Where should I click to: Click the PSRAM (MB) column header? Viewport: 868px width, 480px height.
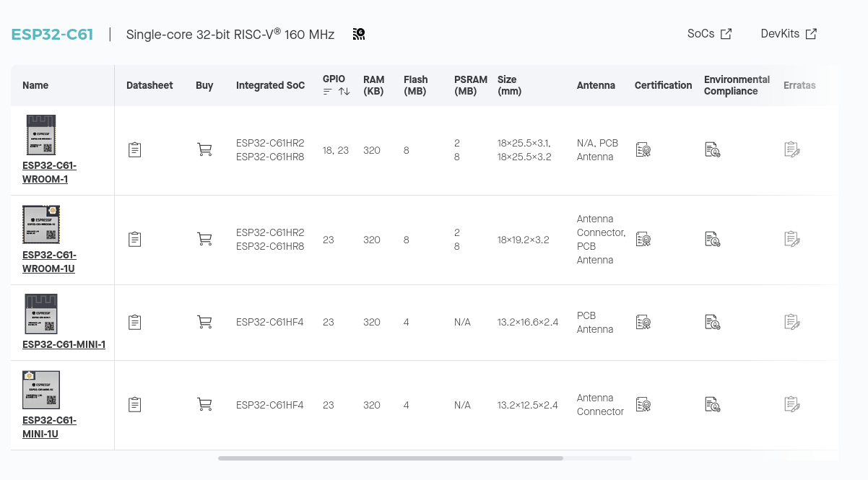coord(471,85)
